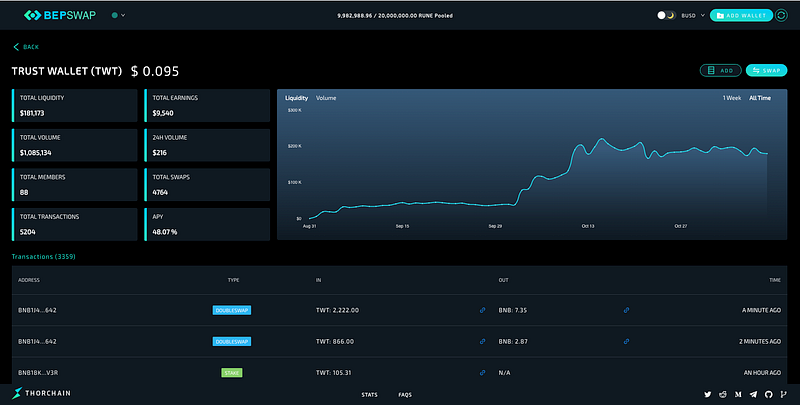The height and width of the screenshot is (405, 800).
Task: Open IN link for TWT 105.31 transaction
Action: click(482, 373)
